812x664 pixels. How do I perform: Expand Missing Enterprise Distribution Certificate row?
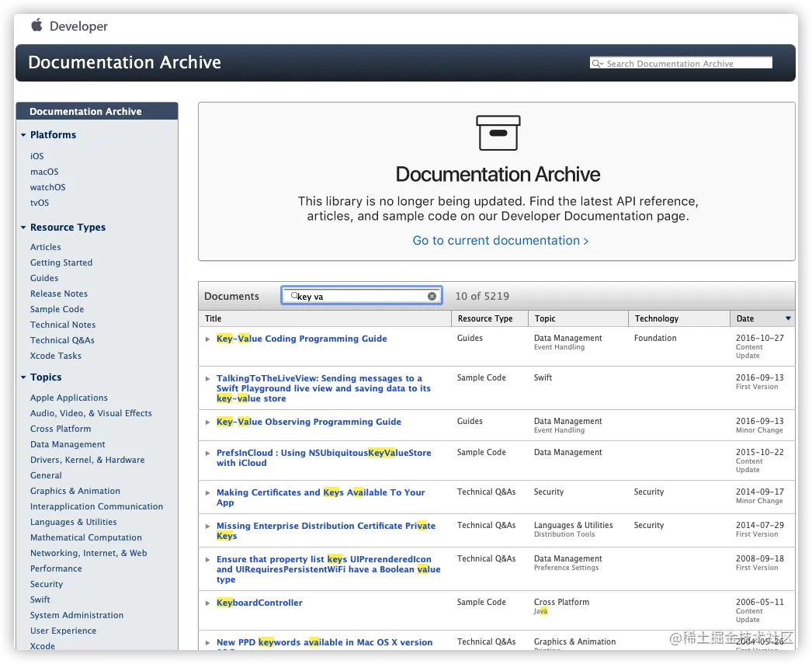(x=208, y=527)
